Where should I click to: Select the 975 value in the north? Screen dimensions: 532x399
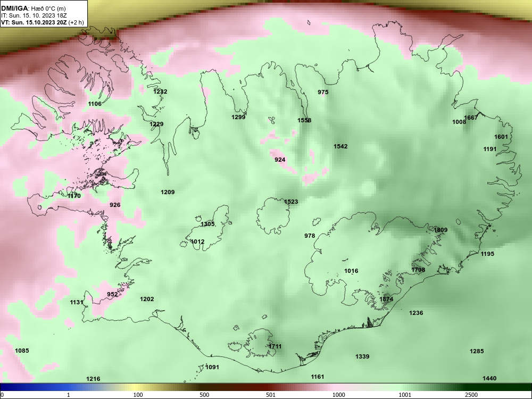point(323,92)
